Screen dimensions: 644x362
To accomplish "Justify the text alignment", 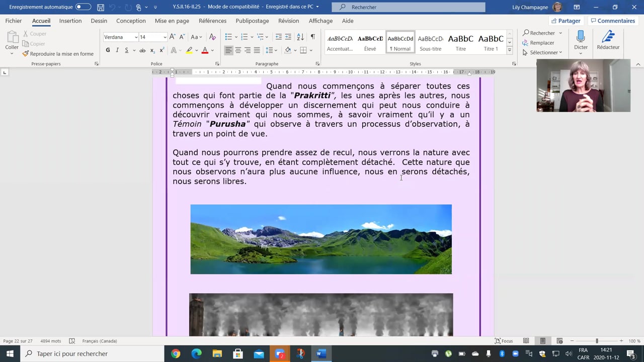I will pyautogui.click(x=257, y=50).
